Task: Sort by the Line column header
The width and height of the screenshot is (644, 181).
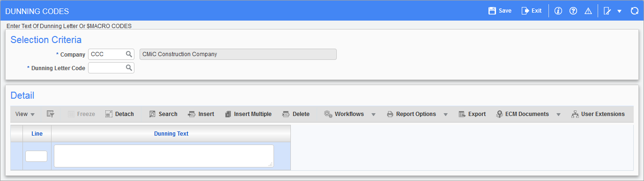Action: coord(37,134)
